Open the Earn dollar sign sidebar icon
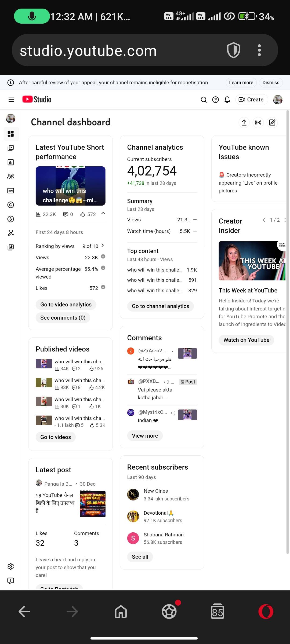The width and height of the screenshot is (290, 644). pyautogui.click(x=11, y=219)
